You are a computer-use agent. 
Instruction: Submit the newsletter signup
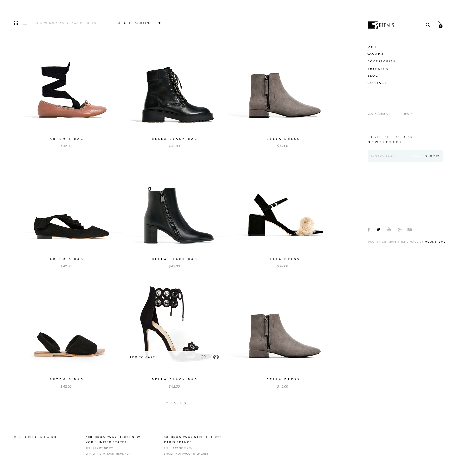tap(432, 156)
